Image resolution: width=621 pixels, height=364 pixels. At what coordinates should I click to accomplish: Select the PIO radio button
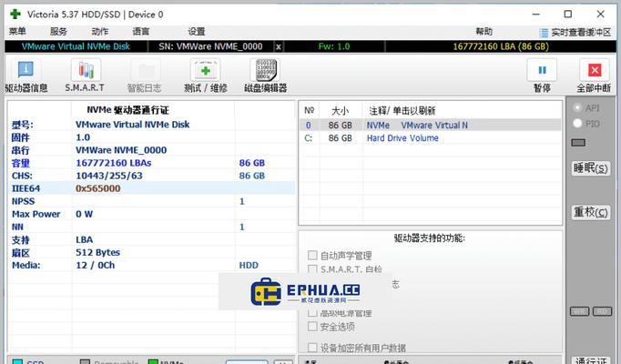(577, 124)
